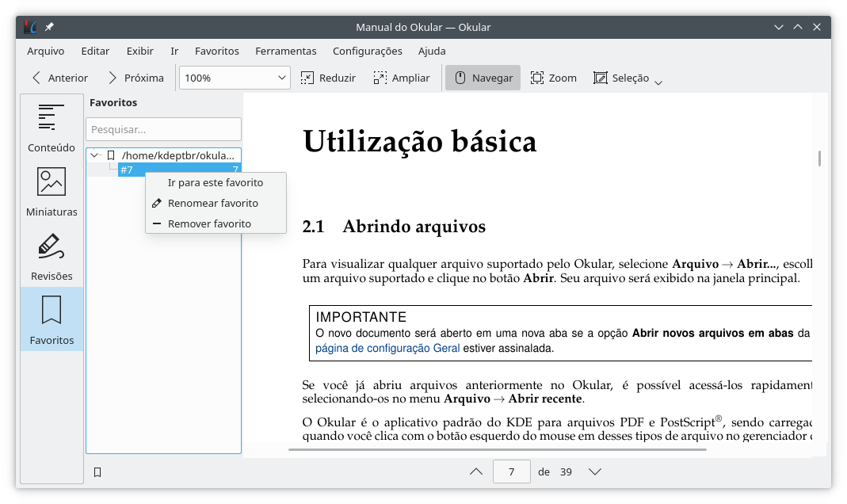Open the Ferramentas menu
This screenshot has width=847, height=504.
click(285, 51)
